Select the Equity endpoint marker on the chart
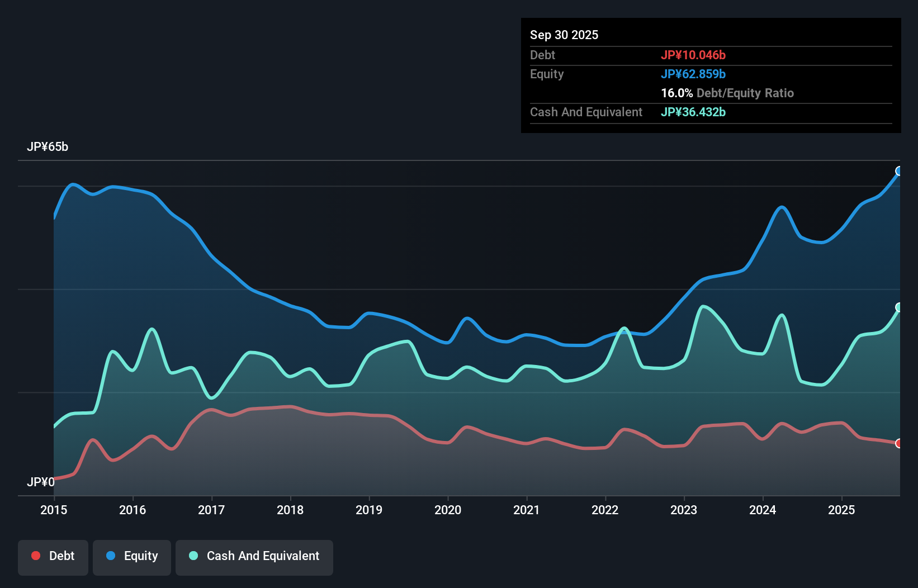 [x=898, y=172]
